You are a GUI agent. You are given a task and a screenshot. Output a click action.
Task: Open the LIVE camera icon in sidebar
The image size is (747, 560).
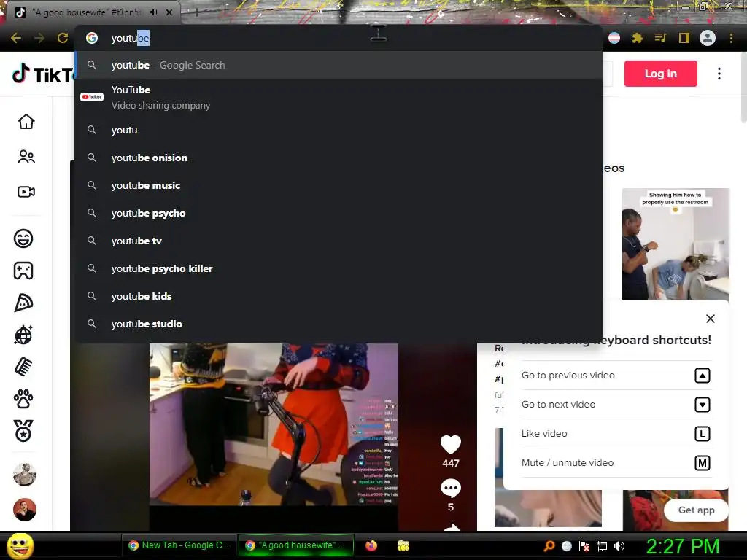pyautogui.click(x=26, y=192)
